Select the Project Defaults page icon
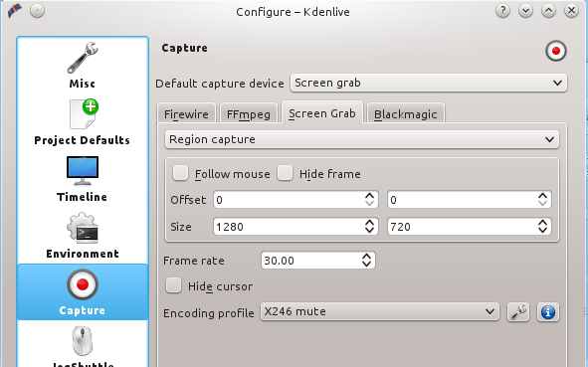Viewport: 588px width, 367px height. (x=84, y=114)
